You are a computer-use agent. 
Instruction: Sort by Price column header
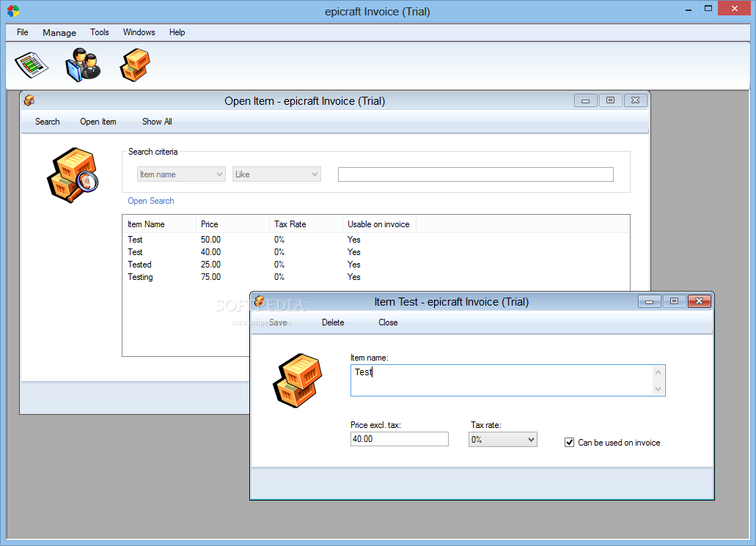coord(232,224)
